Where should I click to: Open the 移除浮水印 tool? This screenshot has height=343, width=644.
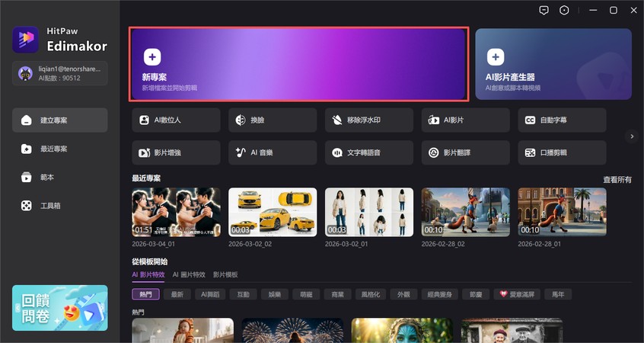tap(369, 120)
